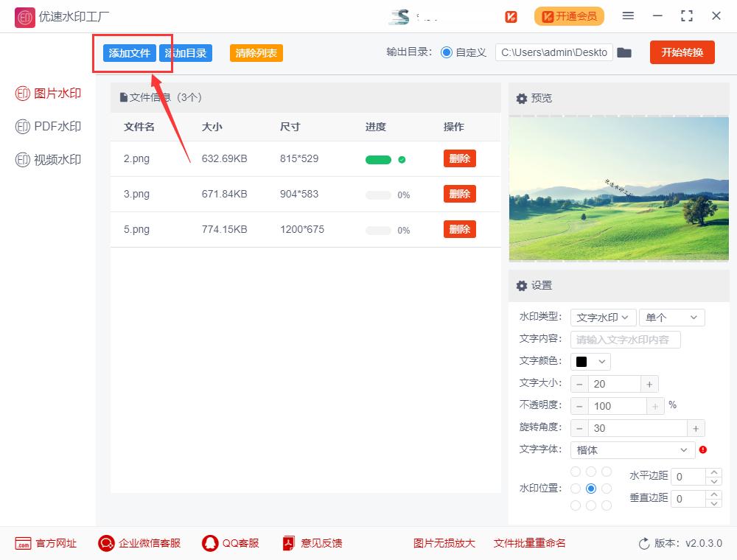Click 文件批量重命名 at the bottom

click(528, 543)
